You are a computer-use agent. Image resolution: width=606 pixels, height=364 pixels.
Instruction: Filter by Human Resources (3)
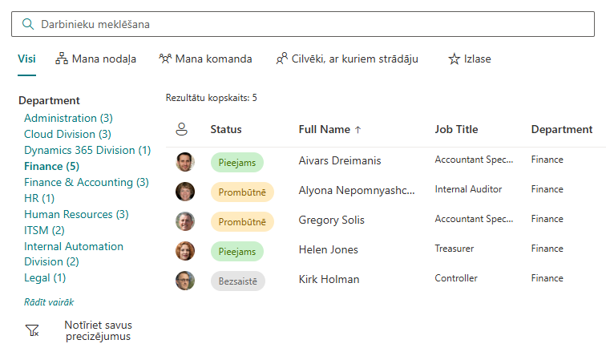click(x=76, y=214)
